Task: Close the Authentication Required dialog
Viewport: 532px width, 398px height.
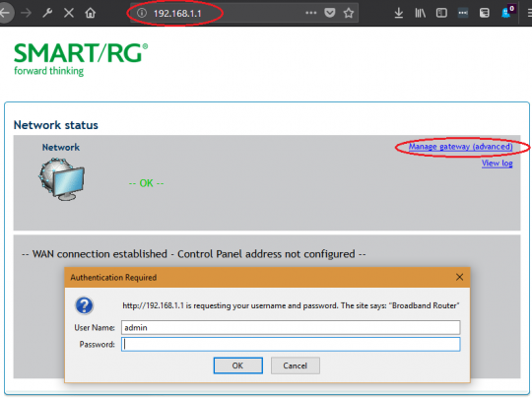Action: 459,277
